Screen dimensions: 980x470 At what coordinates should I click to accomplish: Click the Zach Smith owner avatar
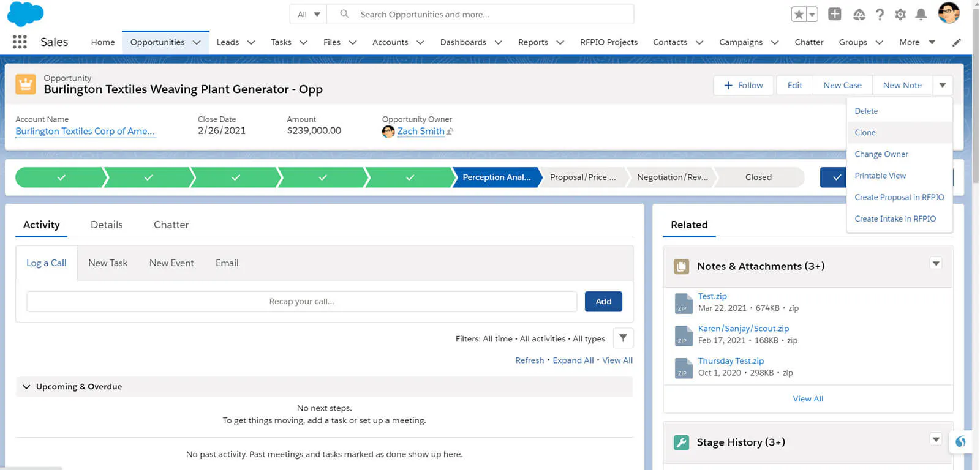click(x=388, y=132)
